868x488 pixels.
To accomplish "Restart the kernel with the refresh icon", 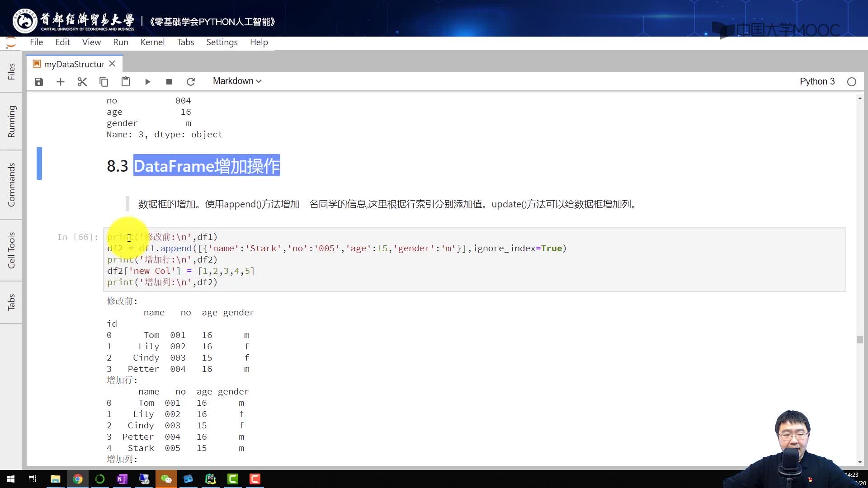I will click(191, 82).
